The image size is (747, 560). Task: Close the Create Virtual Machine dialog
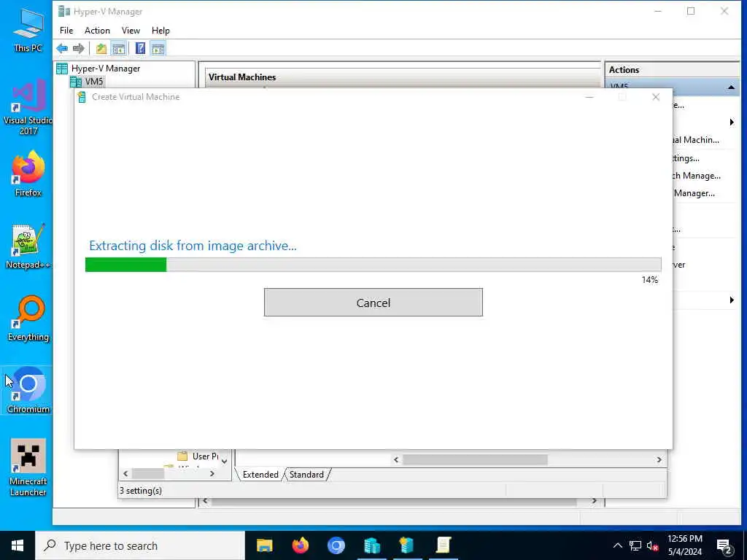656,97
